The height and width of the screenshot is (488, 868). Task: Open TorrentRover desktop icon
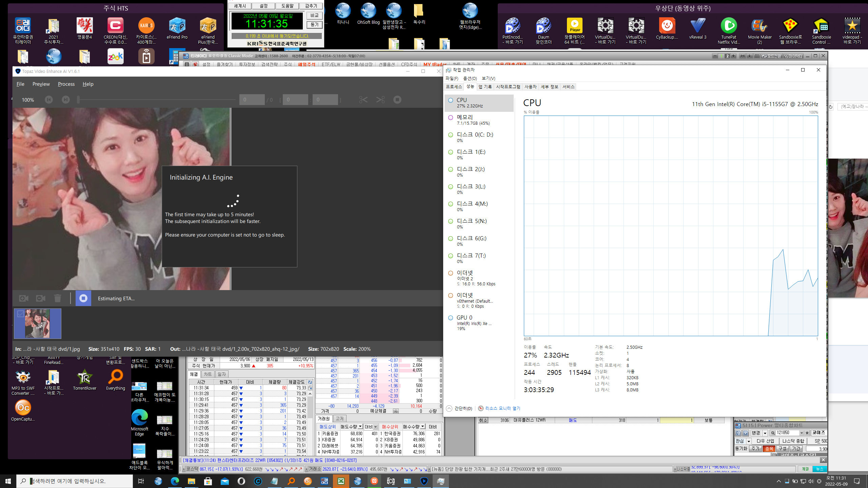click(84, 380)
